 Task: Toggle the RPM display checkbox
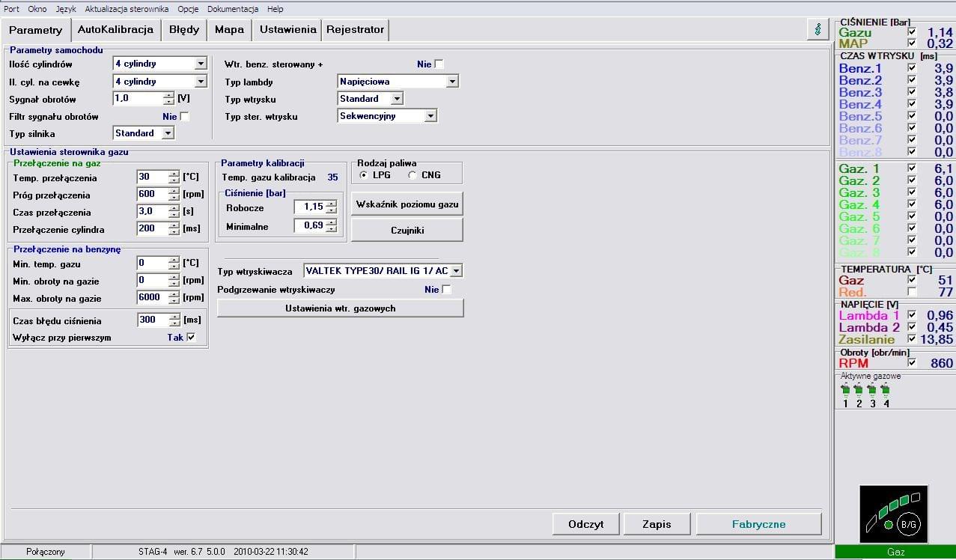coord(911,363)
